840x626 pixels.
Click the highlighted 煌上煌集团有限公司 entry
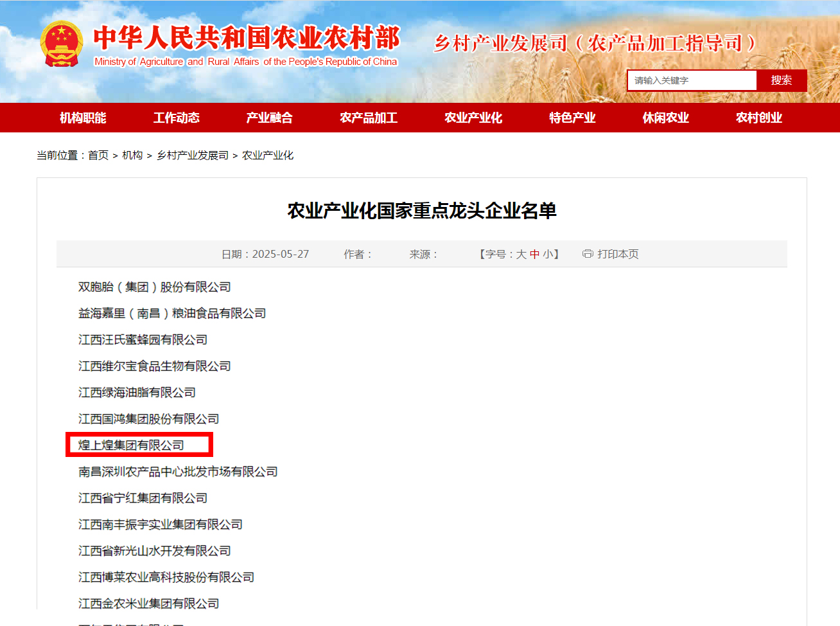[x=132, y=445]
